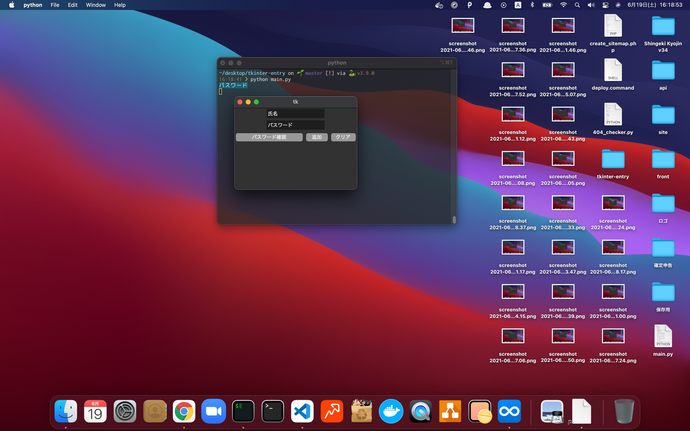Open the Terminal app in the Dock
This screenshot has width=690, height=431.
tap(273, 411)
